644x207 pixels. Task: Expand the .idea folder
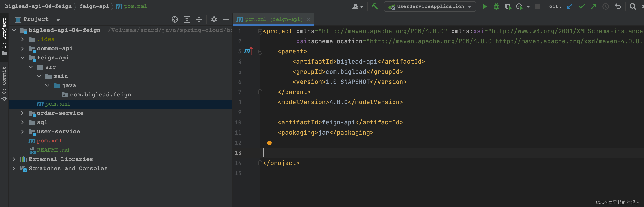coord(22,39)
